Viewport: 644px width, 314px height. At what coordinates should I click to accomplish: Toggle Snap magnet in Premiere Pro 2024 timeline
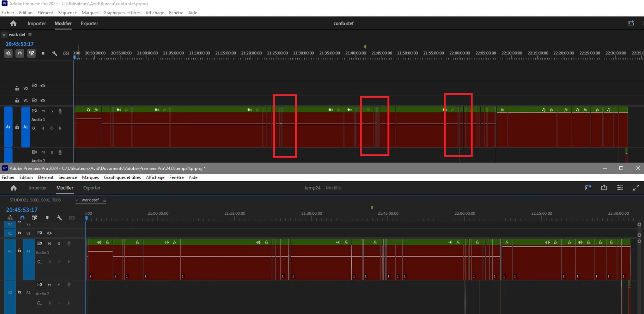pos(22,218)
